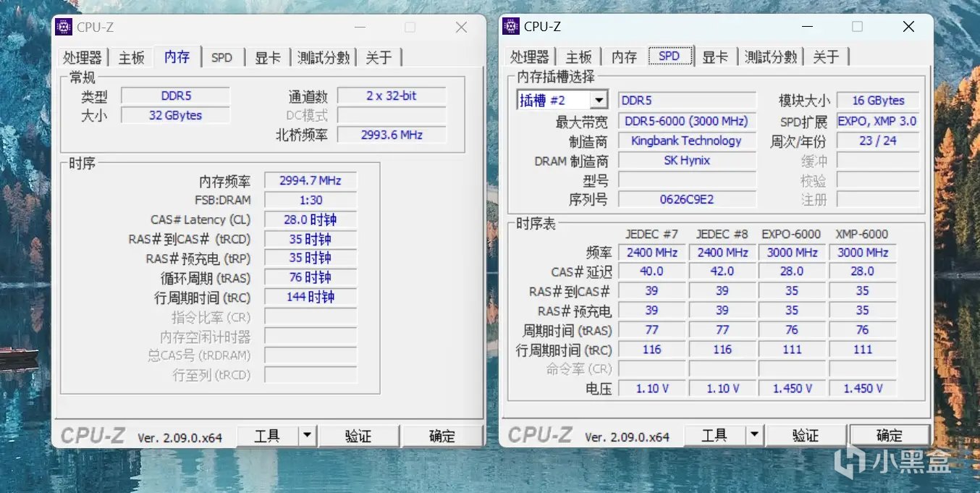Click 确定 button in right CPU-Z window
980x493 pixels.
point(890,435)
